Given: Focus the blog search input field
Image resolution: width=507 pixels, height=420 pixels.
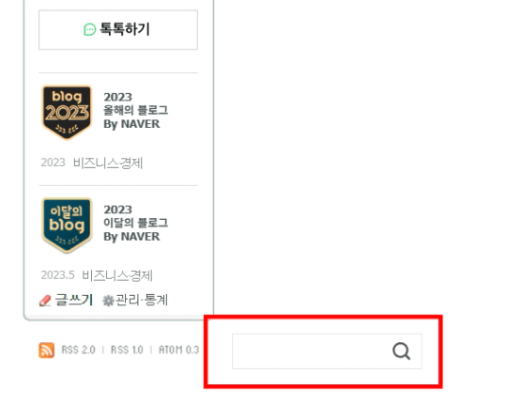Looking at the screenshot, I should click(311, 351).
